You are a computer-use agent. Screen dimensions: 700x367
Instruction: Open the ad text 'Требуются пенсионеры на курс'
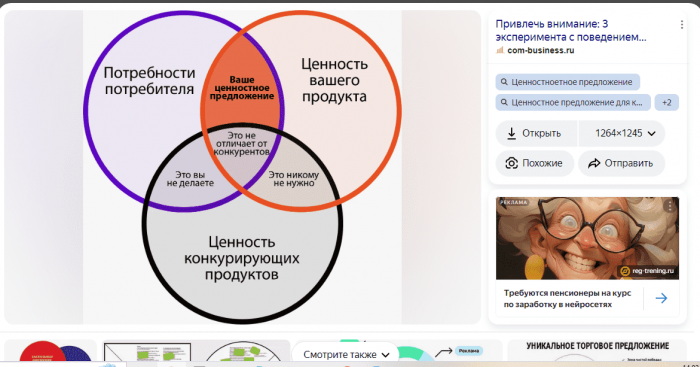point(567,299)
